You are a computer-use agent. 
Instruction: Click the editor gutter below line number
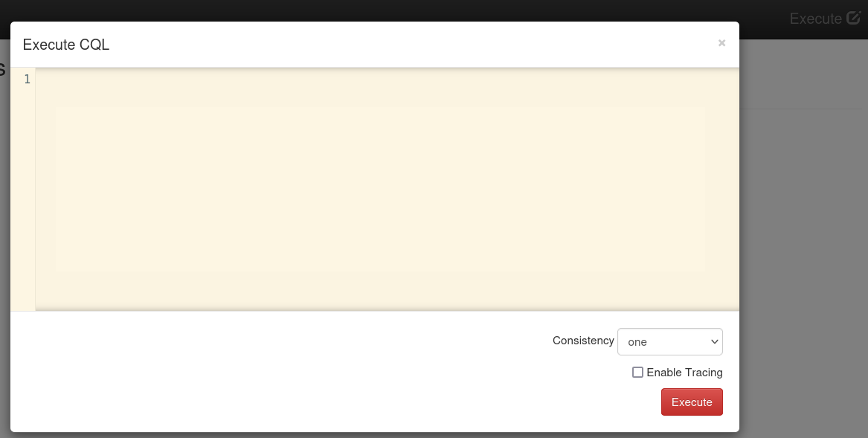(x=23, y=199)
